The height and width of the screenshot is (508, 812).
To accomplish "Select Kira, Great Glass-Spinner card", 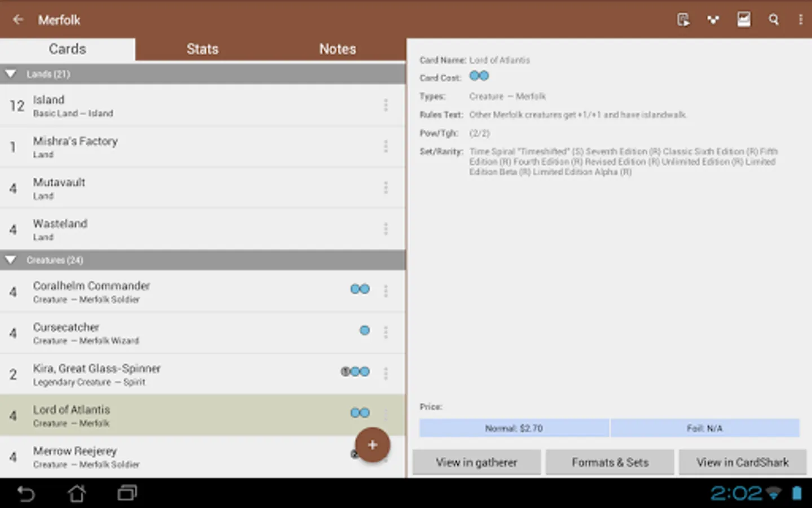I will 202,373.
